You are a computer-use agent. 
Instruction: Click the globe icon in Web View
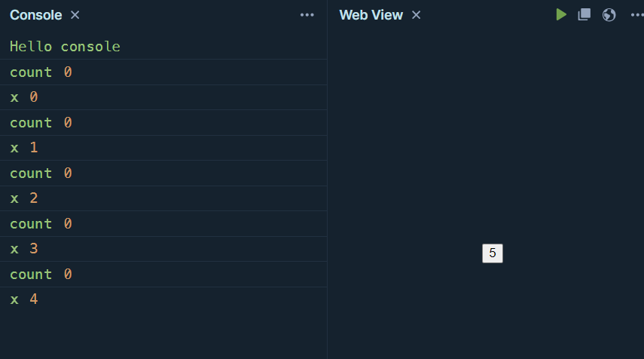click(x=609, y=14)
